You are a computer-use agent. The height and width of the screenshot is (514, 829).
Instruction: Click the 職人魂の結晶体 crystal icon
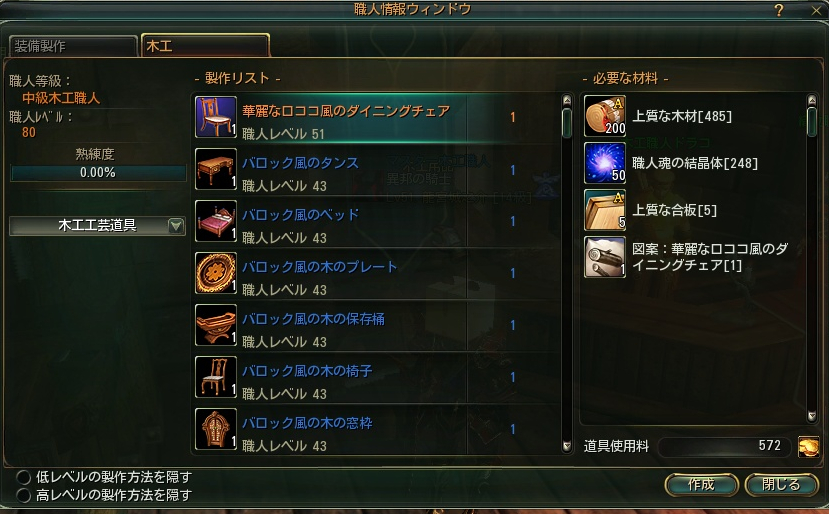(605, 163)
